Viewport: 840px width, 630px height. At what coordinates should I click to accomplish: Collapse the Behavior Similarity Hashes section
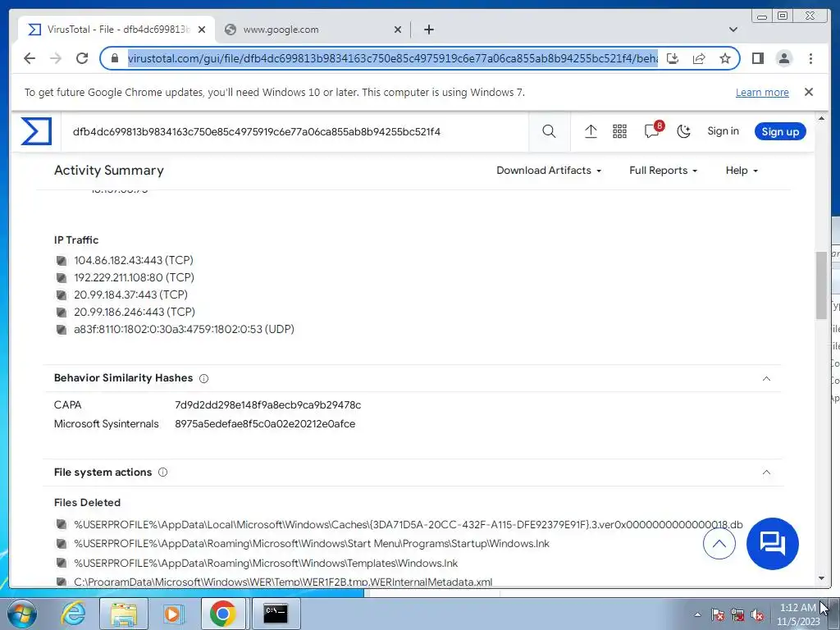click(x=766, y=379)
